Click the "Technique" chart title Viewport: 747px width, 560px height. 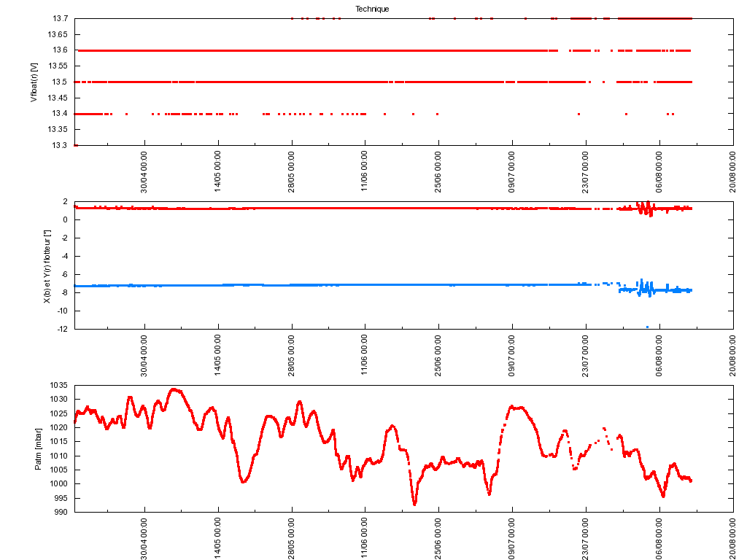[372, 9]
